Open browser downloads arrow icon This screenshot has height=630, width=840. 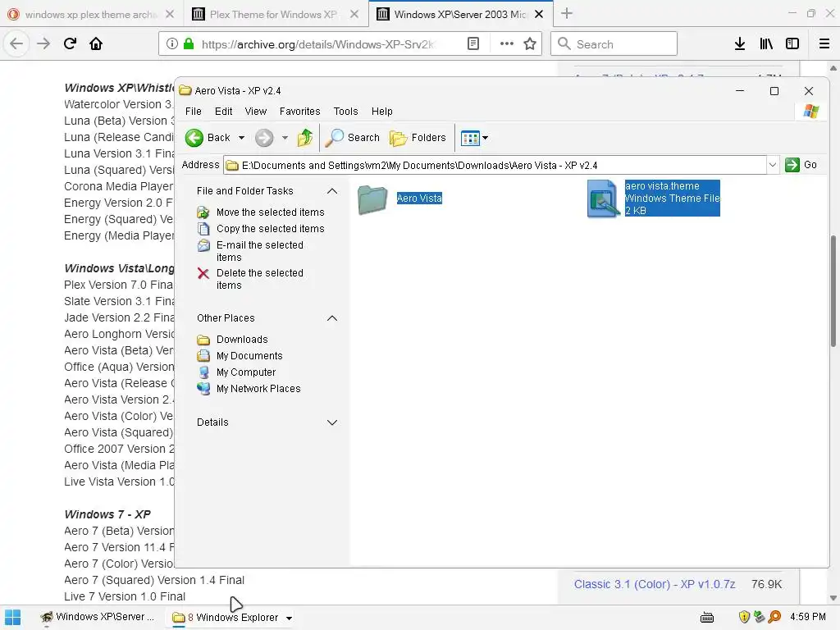pyautogui.click(x=740, y=44)
